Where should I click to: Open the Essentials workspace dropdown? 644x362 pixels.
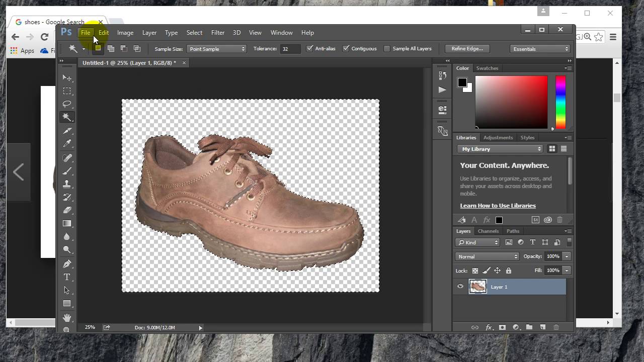tap(539, 49)
